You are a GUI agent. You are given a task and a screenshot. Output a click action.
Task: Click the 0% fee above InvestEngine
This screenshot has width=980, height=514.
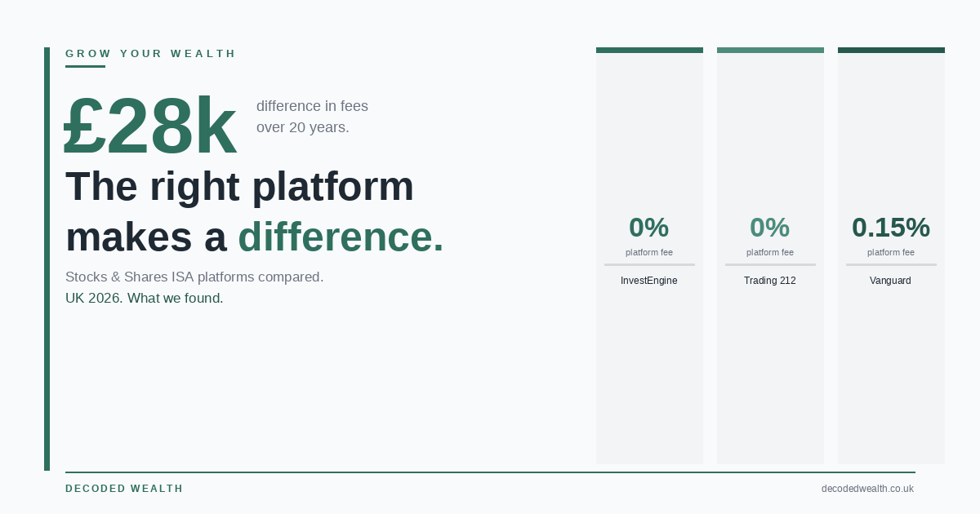point(648,228)
